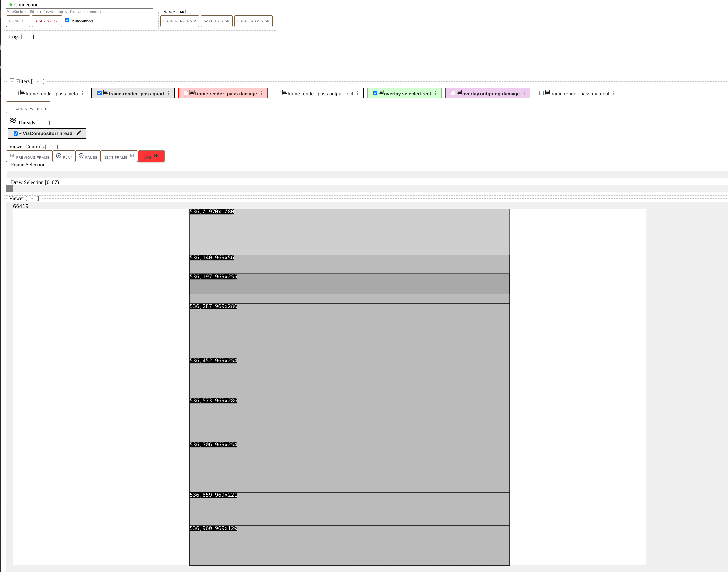728x572 pixels.
Task: Click the comment icon on overlay.selected.rect filter
Action: point(381,92)
